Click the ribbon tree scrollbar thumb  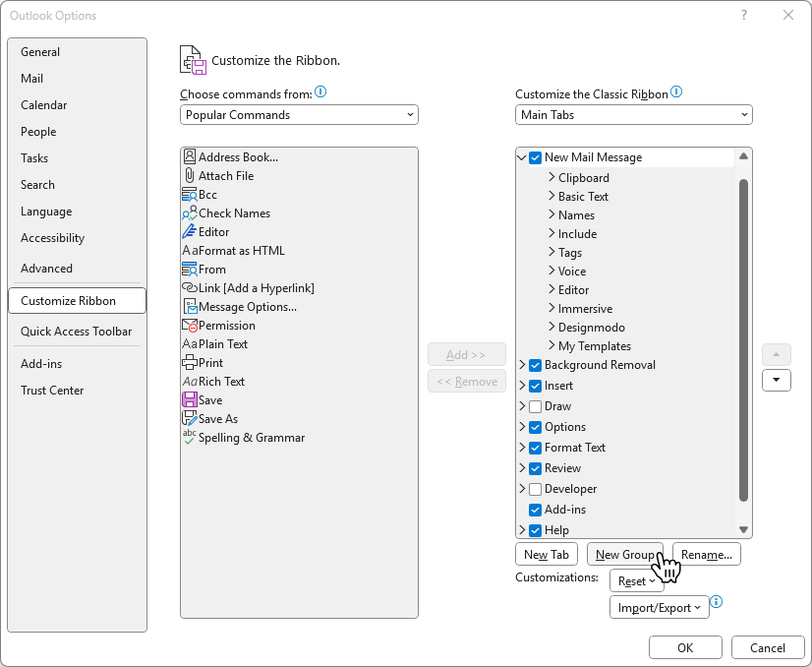click(x=743, y=340)
